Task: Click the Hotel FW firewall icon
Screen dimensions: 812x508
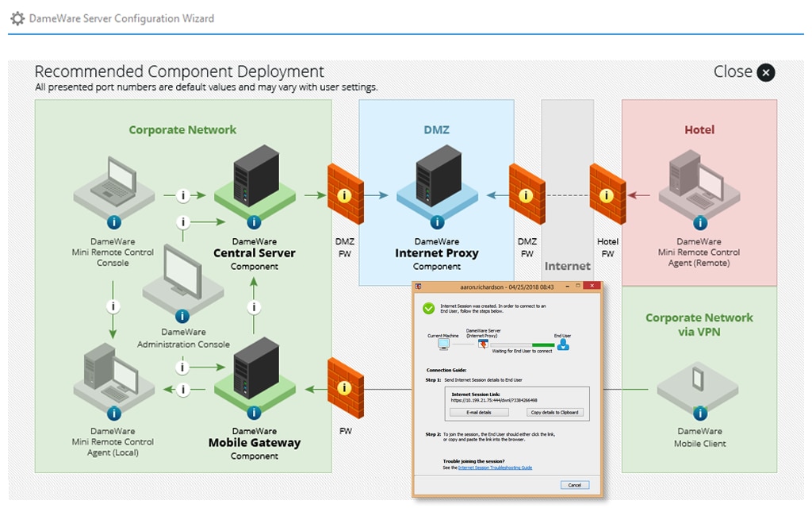Action: [x=607, y=193]
